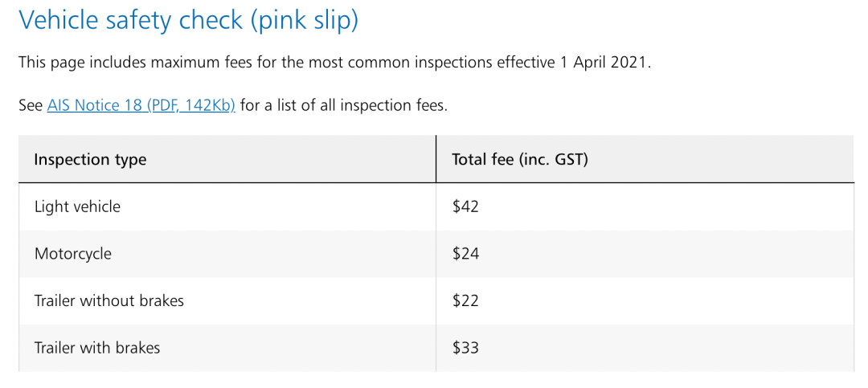Click the $33 fee value
This screenshot has height=388, width=868.
pyautogui.click(x=465, y=348)
